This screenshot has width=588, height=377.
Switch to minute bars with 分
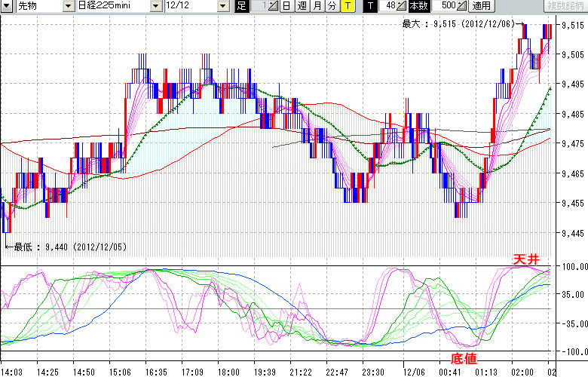332,6
